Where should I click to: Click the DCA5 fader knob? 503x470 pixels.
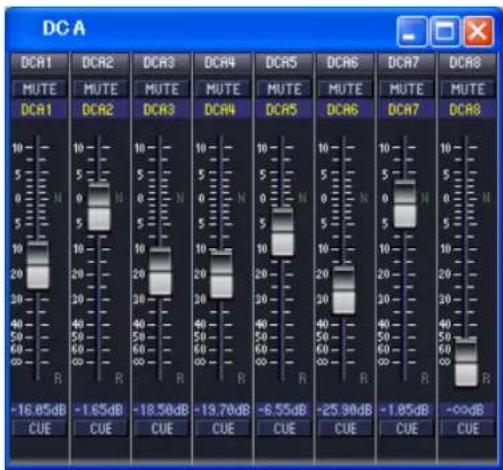click(x=283, y=232)
